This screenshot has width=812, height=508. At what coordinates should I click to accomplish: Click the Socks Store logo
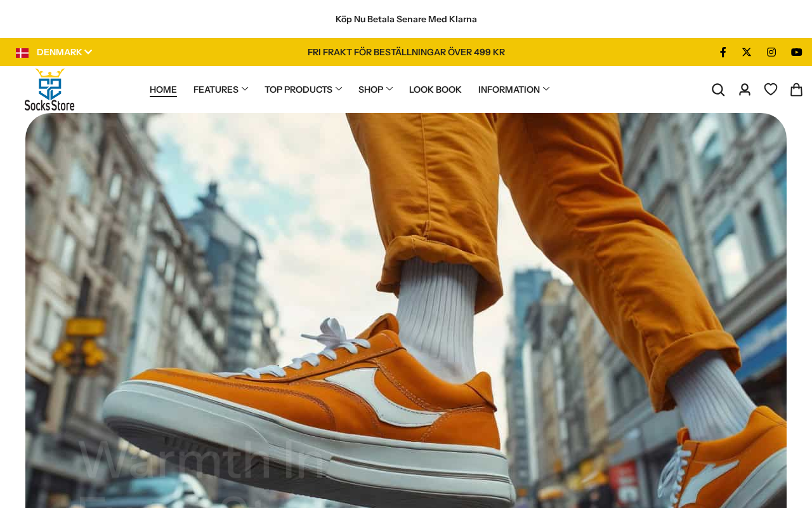[x=49, y=90]
